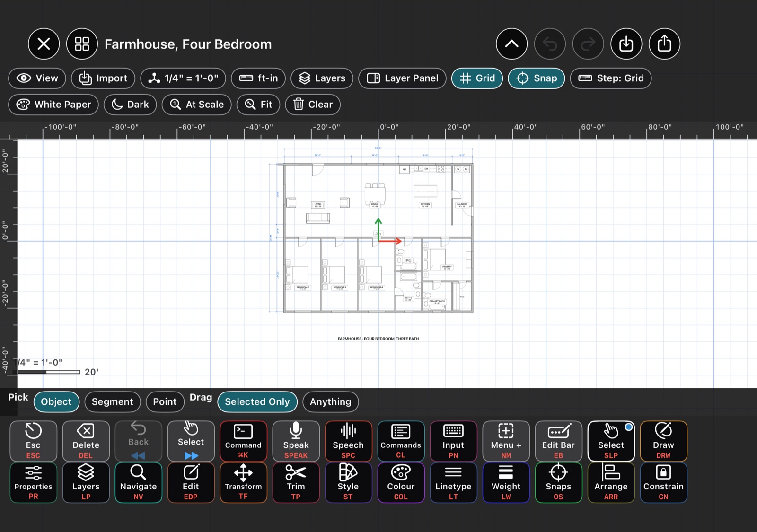
Task: Open the Layers dropdown in top toolbar
Action: 322,78
